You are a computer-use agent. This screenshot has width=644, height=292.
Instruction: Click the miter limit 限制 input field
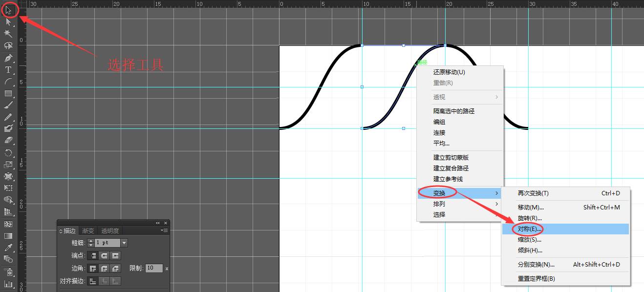click(154, 268)
